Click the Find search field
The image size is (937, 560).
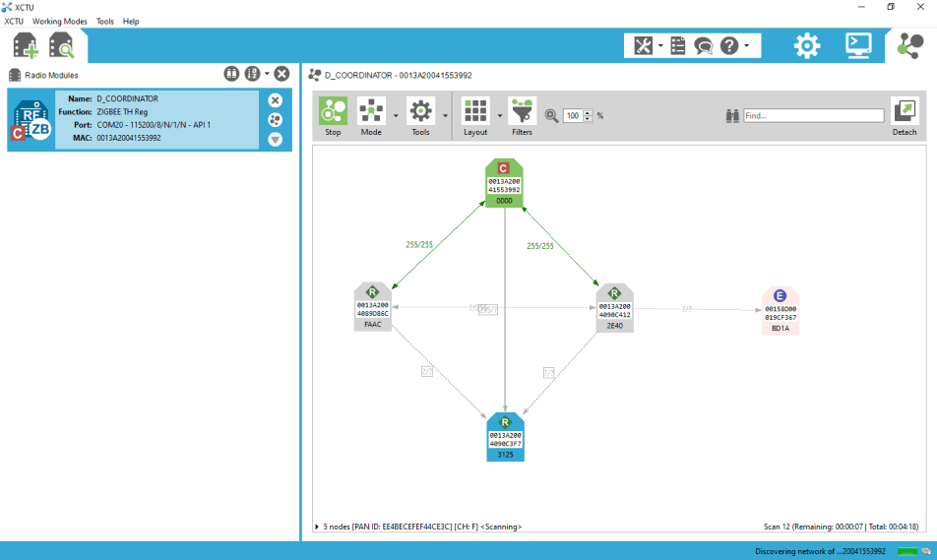[x=813, y=115]
